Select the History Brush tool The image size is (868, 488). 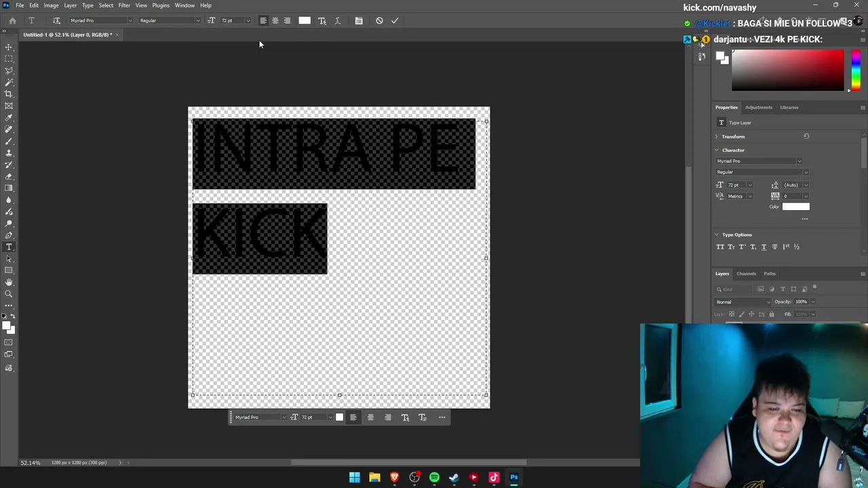pyautogui.click(x=9, y=165)
